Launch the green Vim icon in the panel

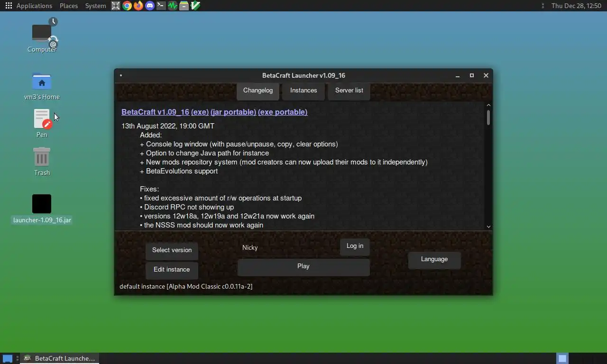click(x=195, y=6)
